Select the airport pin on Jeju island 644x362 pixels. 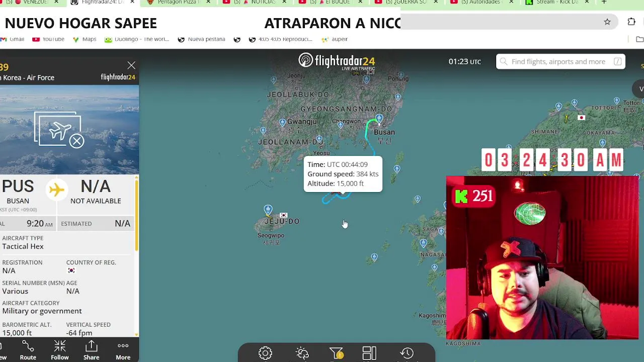point(268,209)
